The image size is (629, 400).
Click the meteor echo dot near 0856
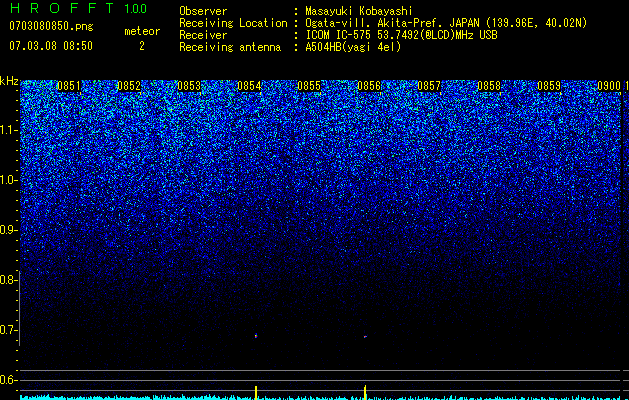tap(365, 337)
